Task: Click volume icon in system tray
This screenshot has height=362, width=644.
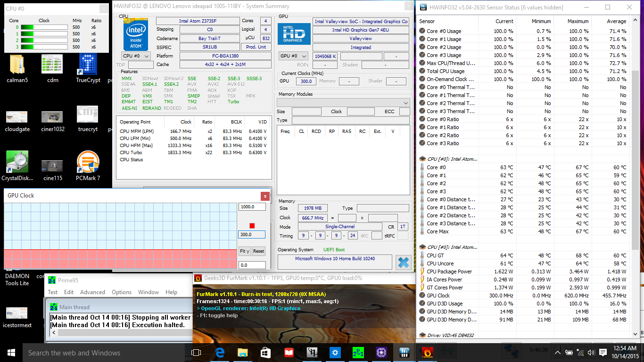Action: [591, 353]
